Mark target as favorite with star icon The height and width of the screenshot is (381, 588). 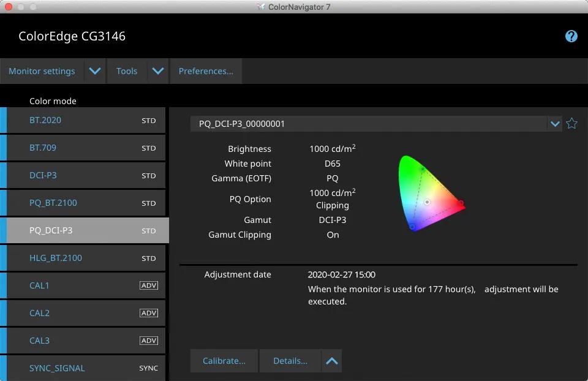click(571, 124)
